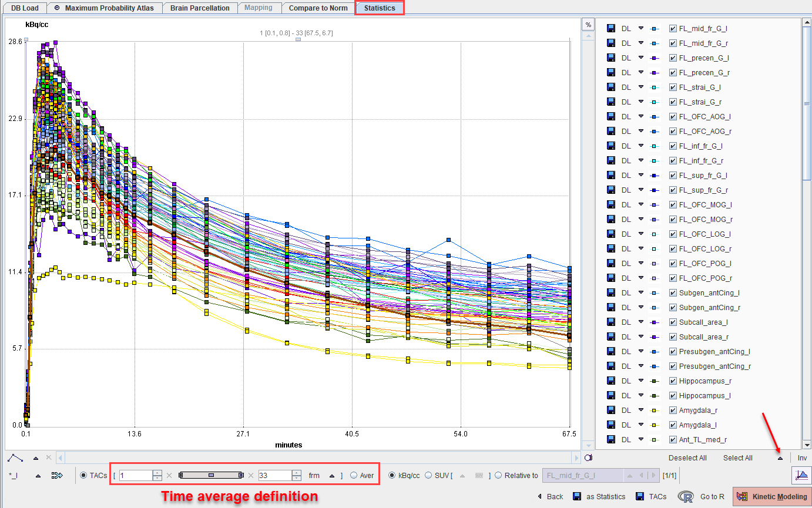Click the Go to R button
The image size is (812, 508).
click(702, 497)
